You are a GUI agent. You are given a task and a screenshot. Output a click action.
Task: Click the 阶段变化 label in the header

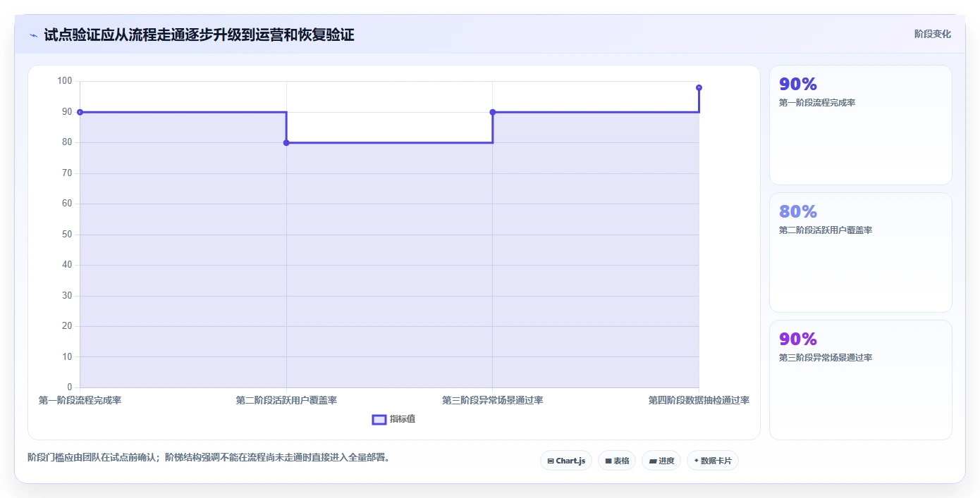(x=933, y=34)
